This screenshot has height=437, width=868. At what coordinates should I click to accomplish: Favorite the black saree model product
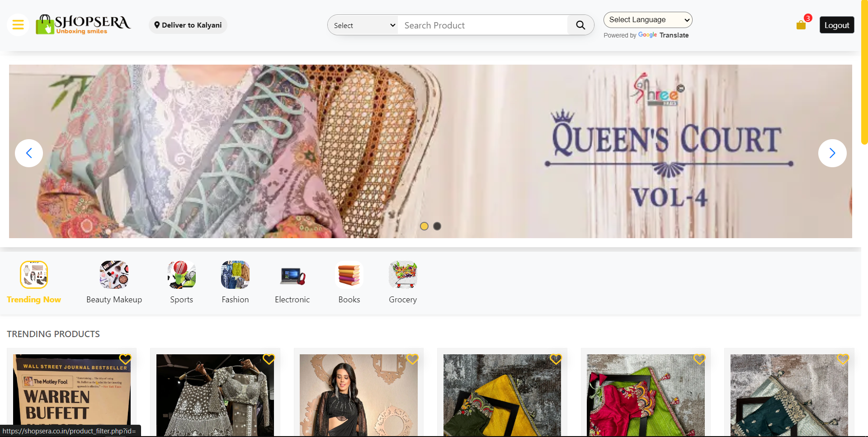tap(412, 359)
